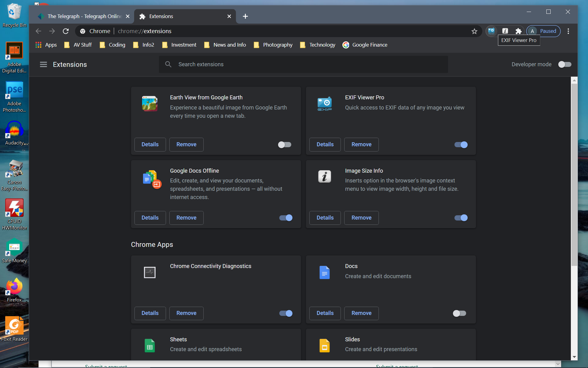Disable the Google Docs Offline extension
Screen dimensions: 588x368
coord(286,218)
